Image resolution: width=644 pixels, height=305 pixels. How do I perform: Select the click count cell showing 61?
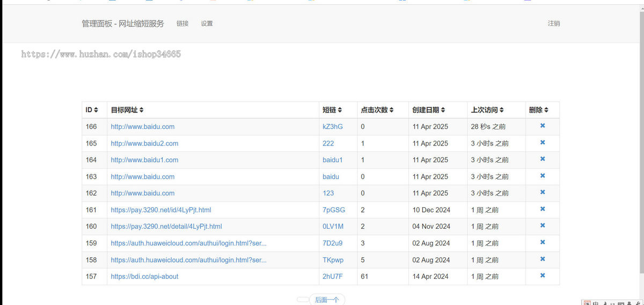coord(383,277)
